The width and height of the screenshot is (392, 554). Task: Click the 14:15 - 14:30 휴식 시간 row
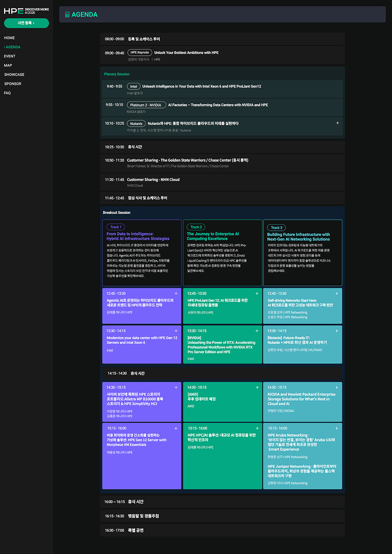coord(223,373)
